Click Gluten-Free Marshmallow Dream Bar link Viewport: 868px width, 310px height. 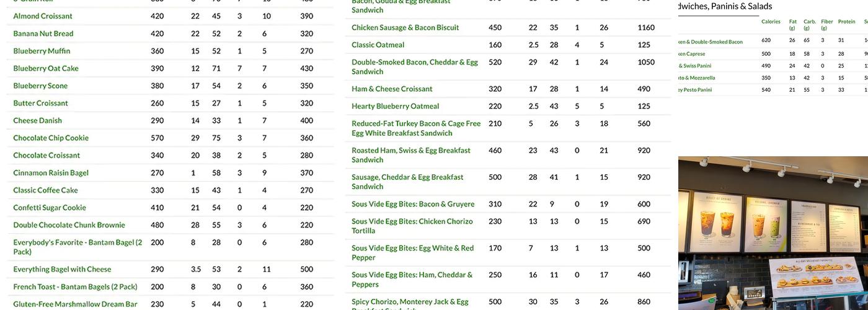point(75,304)
